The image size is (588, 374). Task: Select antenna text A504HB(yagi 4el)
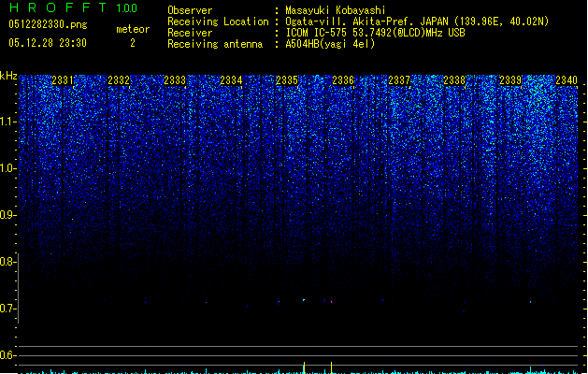coord(330,44)
